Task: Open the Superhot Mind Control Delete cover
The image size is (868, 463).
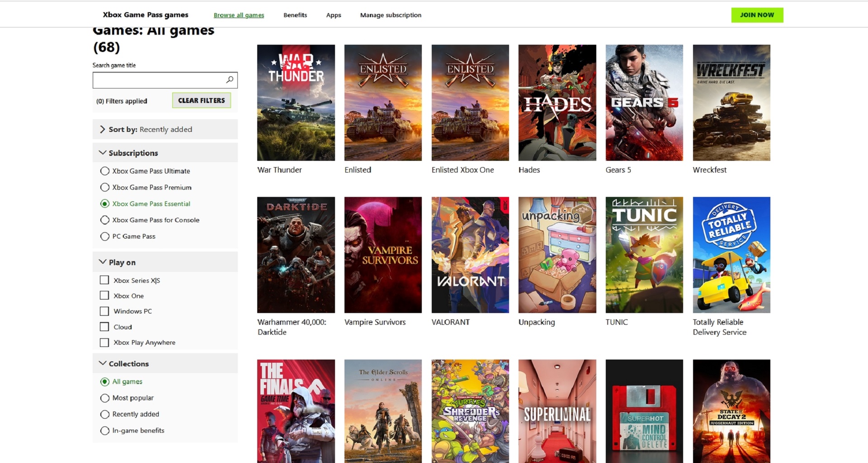Action: (644, 411)
